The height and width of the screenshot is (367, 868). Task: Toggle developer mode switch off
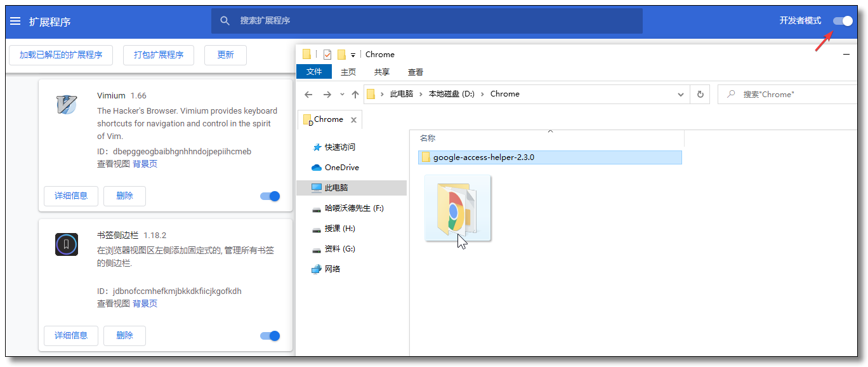(843, 21)
